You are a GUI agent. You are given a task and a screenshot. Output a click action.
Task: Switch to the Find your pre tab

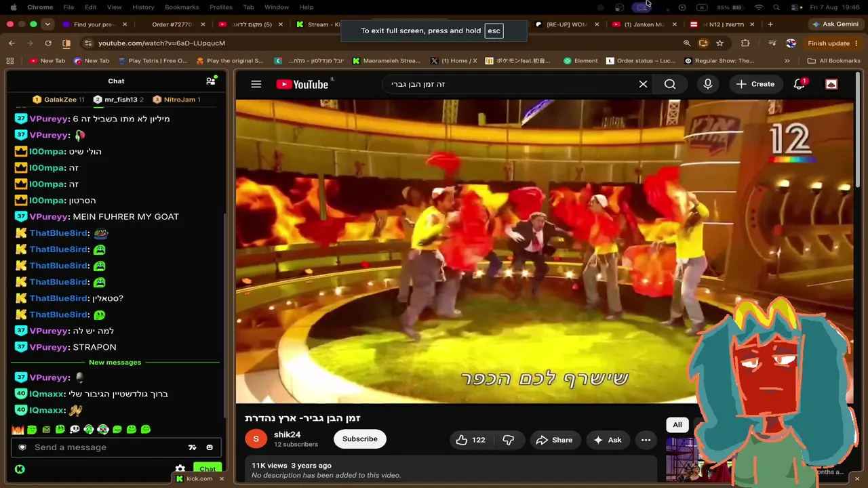coord(94,24)
